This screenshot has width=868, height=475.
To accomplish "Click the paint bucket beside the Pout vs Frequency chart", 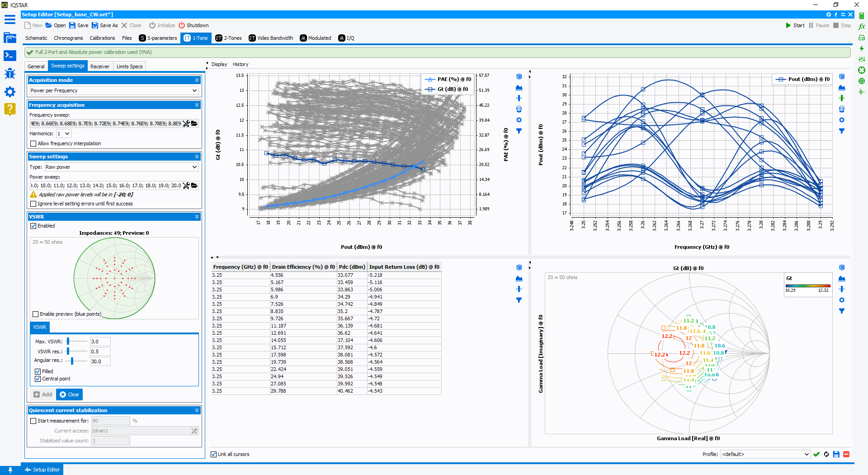I will 842,109.
